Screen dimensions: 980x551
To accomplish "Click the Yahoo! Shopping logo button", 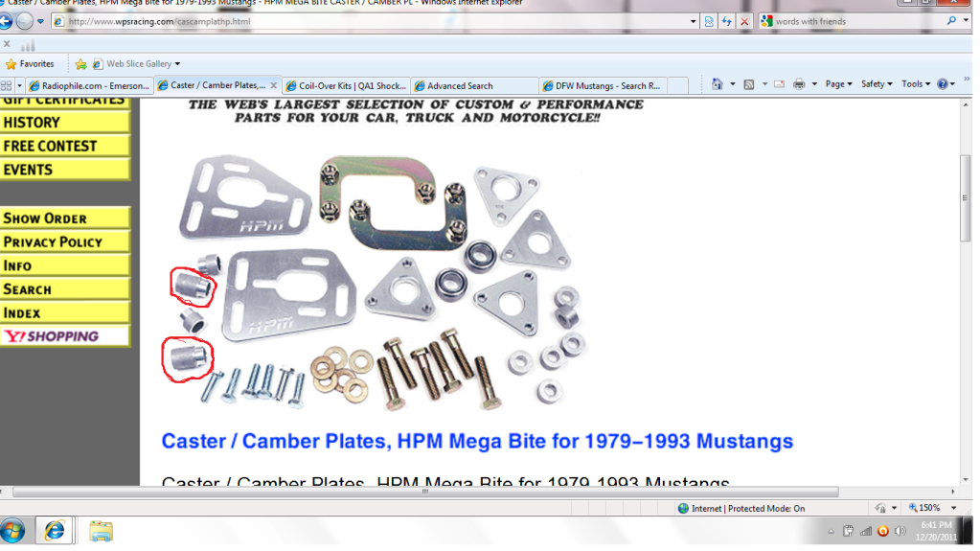I will pos(65,335).
